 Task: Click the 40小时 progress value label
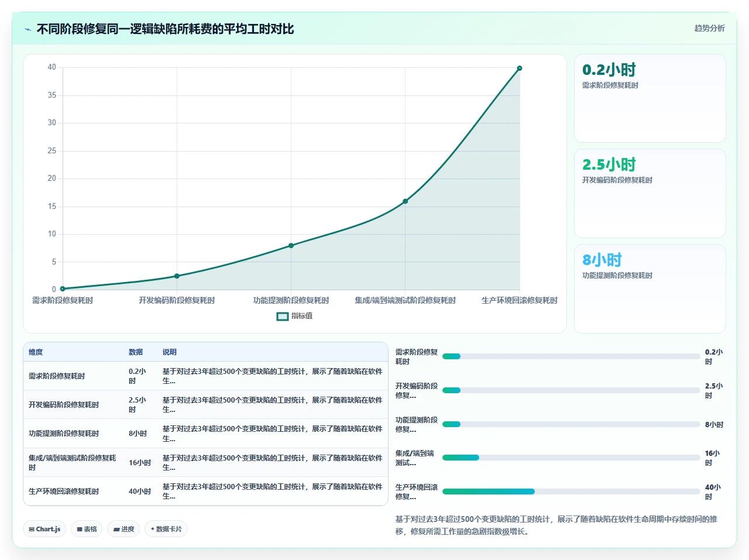click(x=713, y=492)
